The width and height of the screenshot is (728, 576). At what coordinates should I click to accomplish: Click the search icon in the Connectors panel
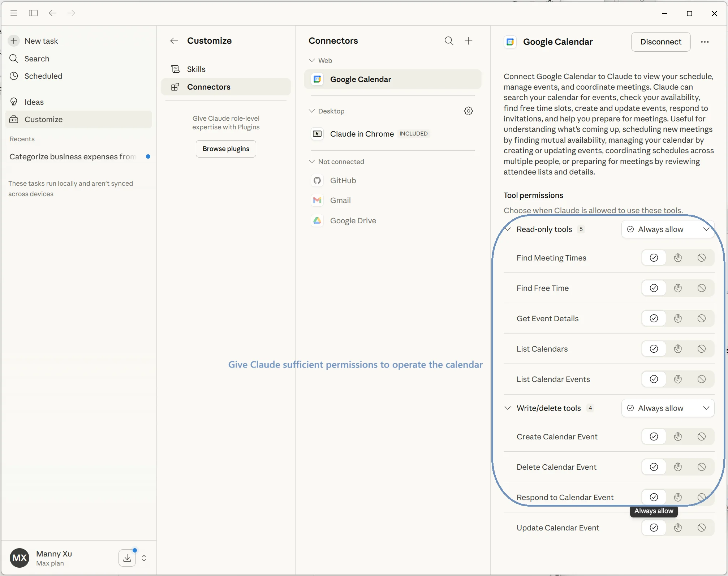coord(449,41)
